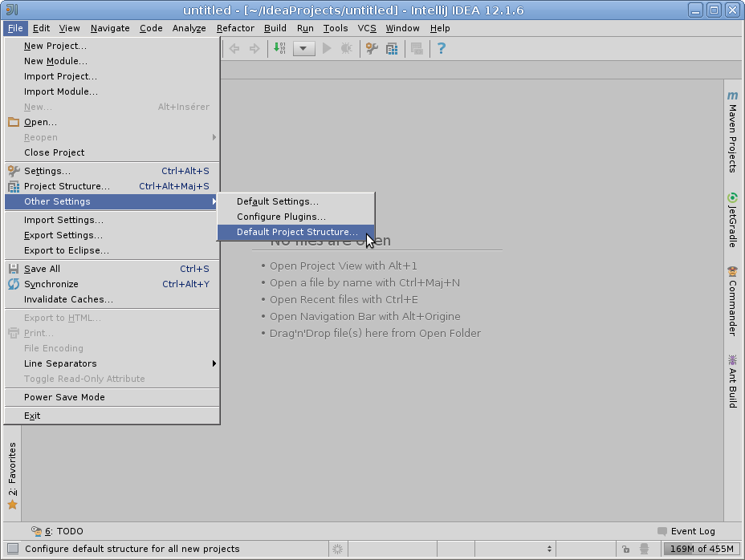Image resolution: width=745 pixels, height=560 pixels.
Task: Select Import Project... from File menu
Action: [x=112, y=76]
